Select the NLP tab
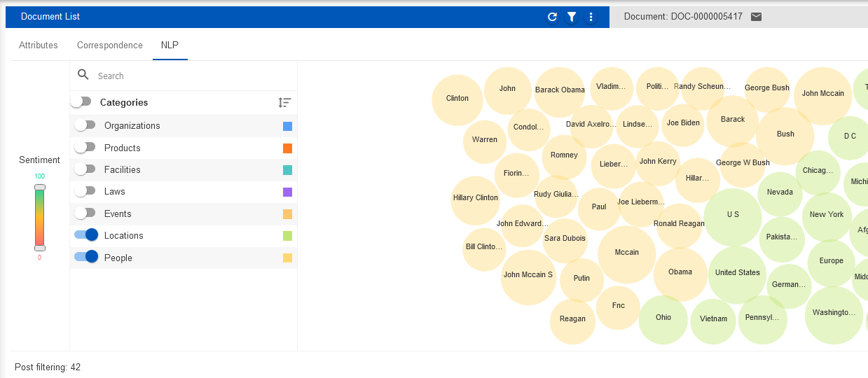 click(x=170, y=45)
